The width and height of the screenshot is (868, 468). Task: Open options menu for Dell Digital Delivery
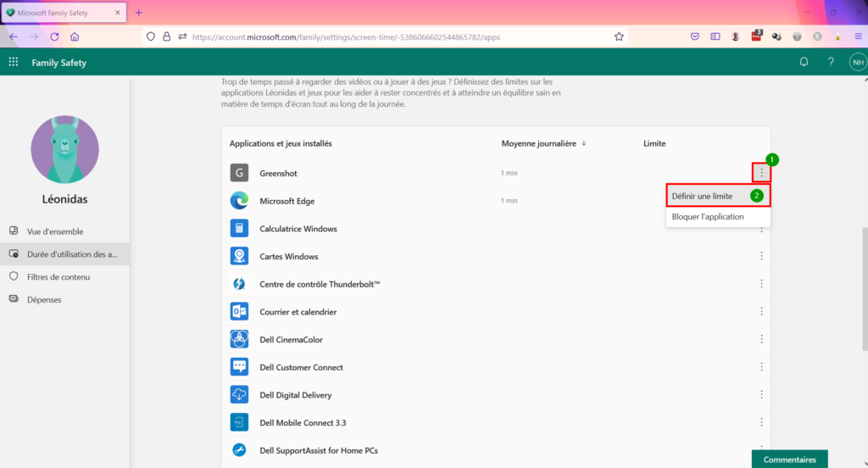coord(761,394)
